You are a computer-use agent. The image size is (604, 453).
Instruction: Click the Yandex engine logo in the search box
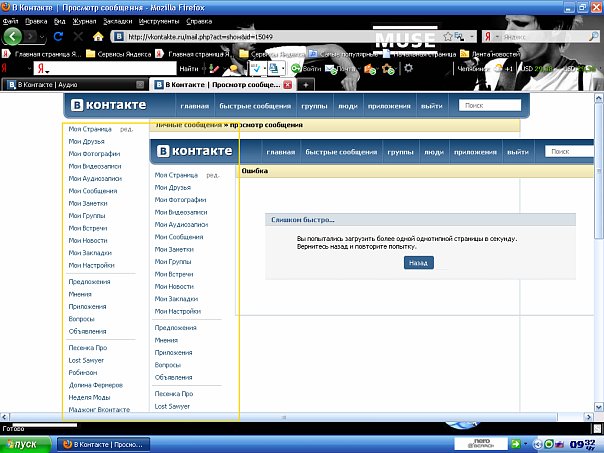click(487, 37)
